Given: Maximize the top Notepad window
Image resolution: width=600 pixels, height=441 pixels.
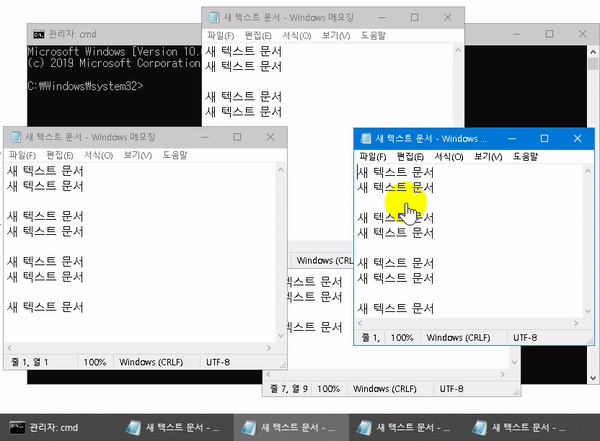Looking at the screenshot, I should pyautogui.click(x=414, y=17).
